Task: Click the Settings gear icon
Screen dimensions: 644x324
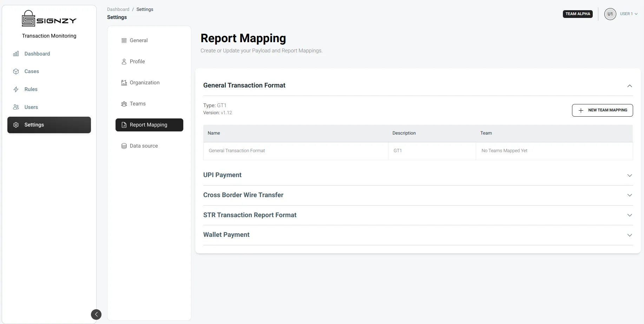Action: (x=16, y=125)
